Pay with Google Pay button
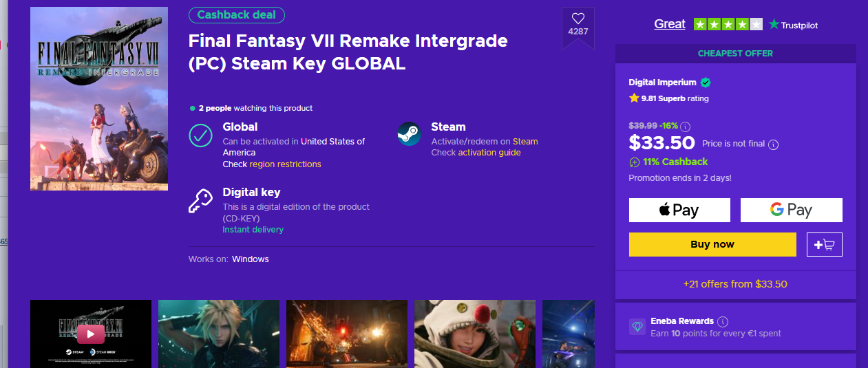868x368 pixels. tap(792, 210)
